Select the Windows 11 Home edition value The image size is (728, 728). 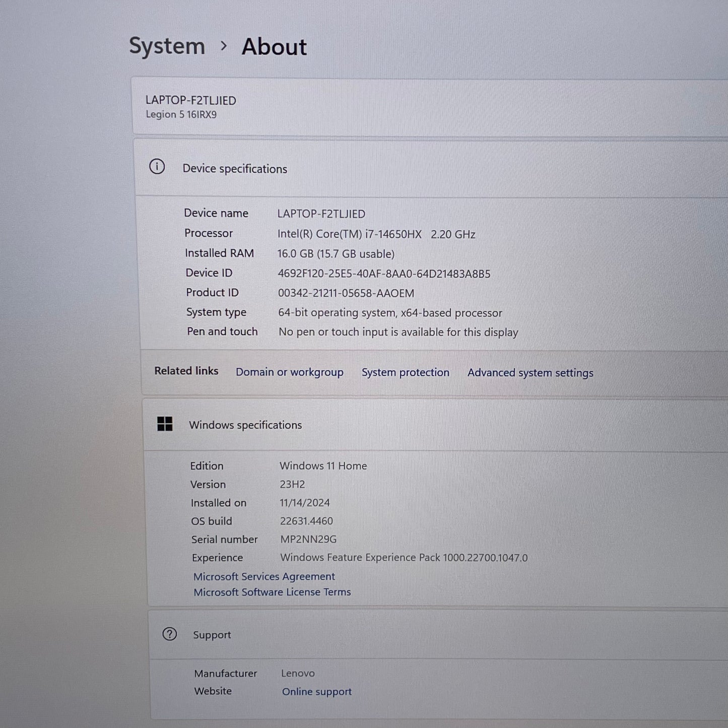click(x=323, y=466)
